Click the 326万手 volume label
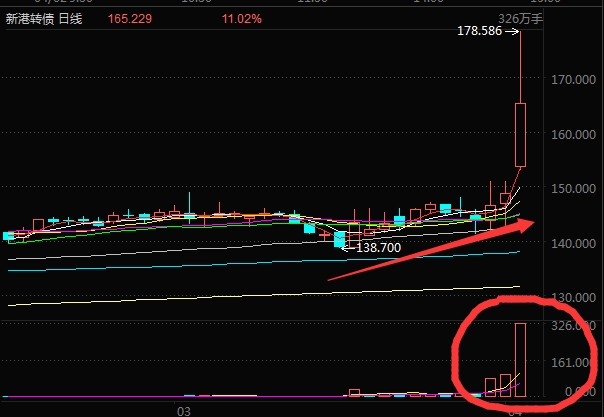The width and height of the screenshot is (604, 417). click(x=520, y=19)
